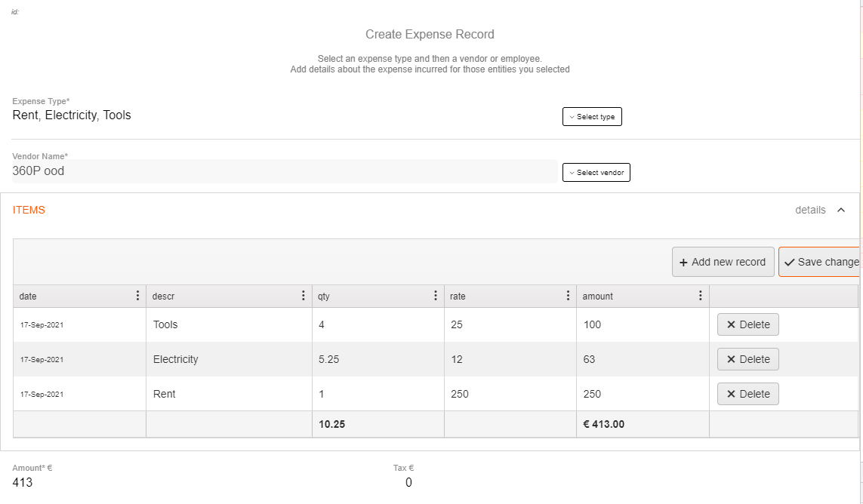Open the amount column header menu
This screenshot has height=504, width=863.
[701, 296]
